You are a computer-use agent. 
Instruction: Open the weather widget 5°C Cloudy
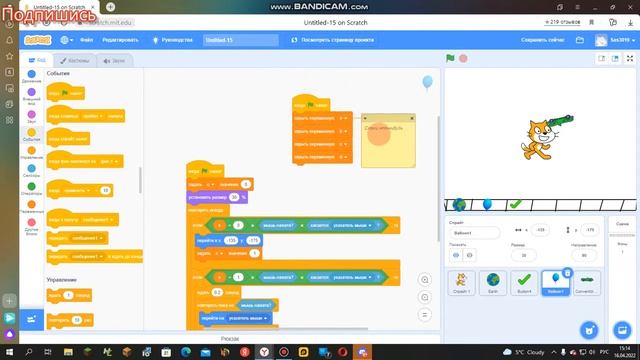(x=524, y=352)
